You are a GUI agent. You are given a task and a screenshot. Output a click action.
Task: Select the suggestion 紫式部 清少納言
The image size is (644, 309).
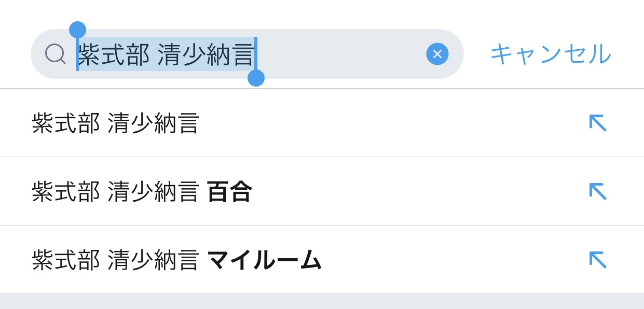tap(115, 123)
